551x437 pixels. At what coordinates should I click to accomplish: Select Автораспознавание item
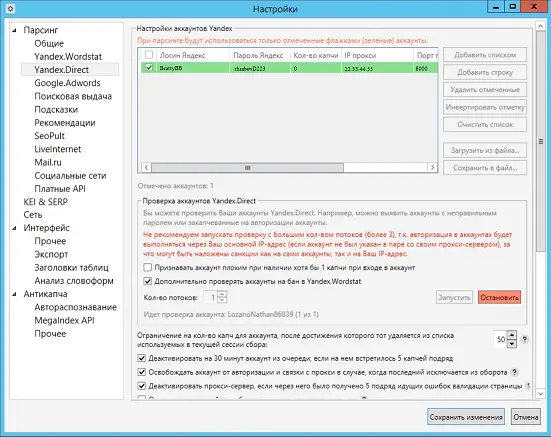(75, 307)
